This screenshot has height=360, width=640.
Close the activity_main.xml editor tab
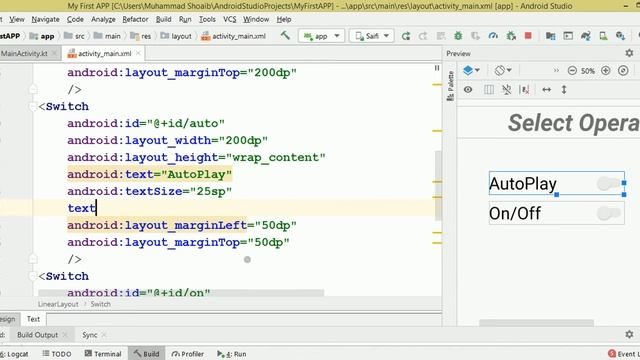pyautogui.click(x=138, y=53)
